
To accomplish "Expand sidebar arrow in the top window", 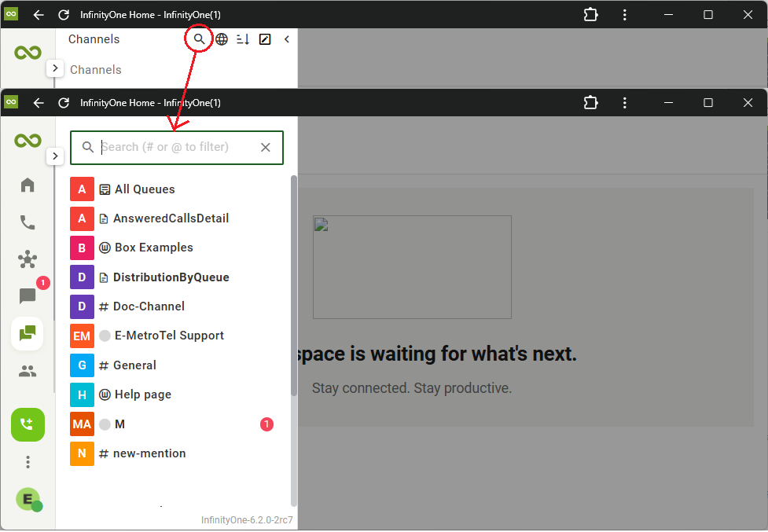I will (55, 68).
